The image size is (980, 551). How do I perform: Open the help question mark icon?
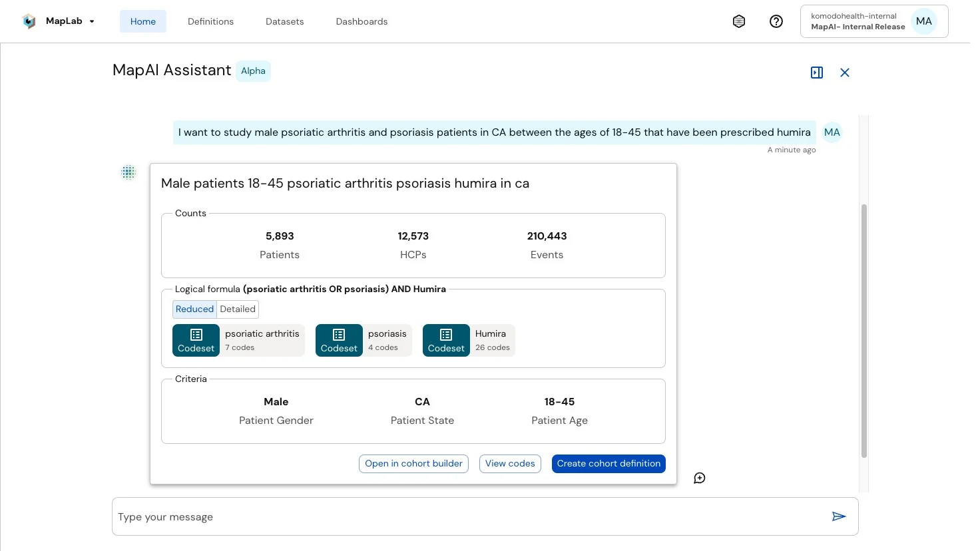point(776,21)
